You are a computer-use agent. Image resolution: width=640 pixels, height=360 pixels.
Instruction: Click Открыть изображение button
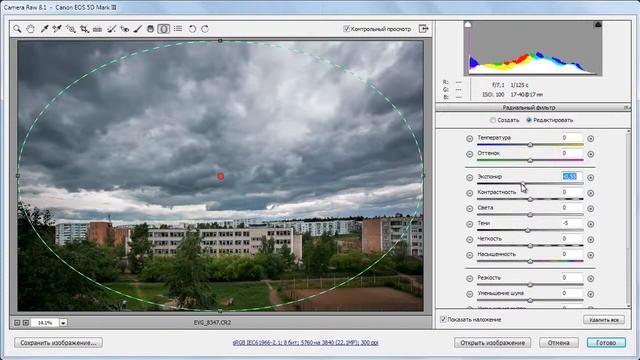pyautogui.click(x=492, y=342)
